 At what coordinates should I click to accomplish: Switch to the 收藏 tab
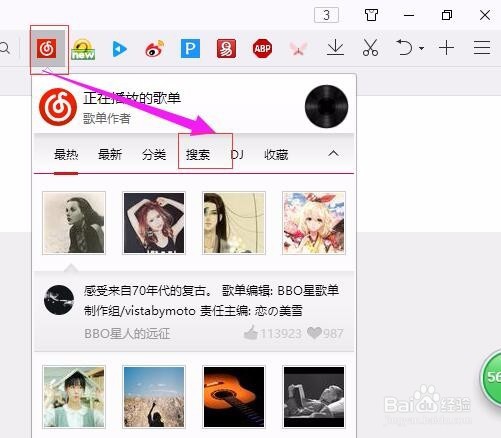[276, 155]
